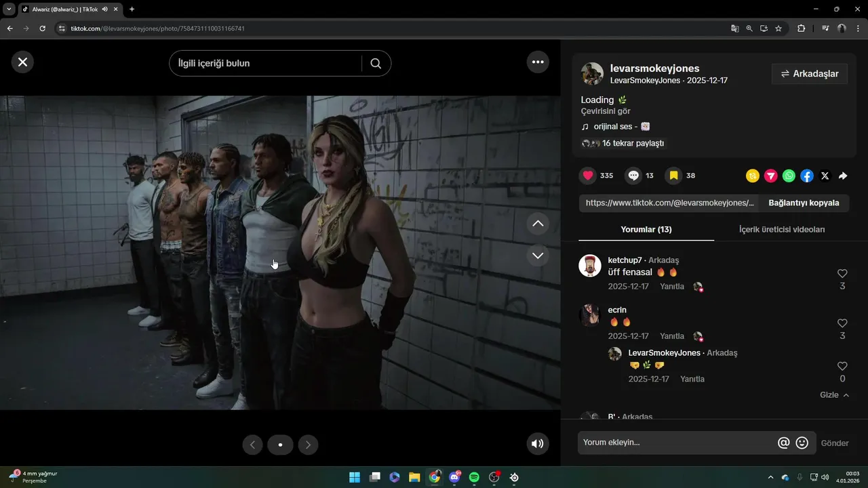Viewport: 868px width, 488px height.
Task: Open Chrome extensions puzzle icon
Action: (801, 28)
